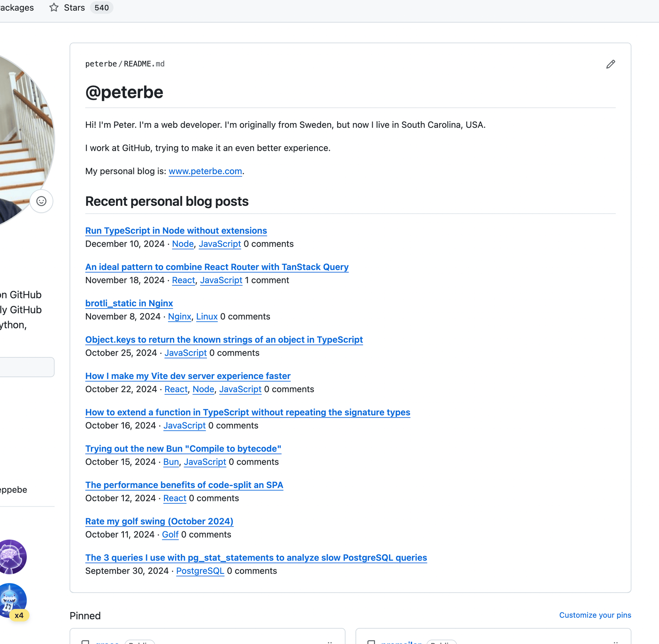Open the README edit pencil icon
This screenshot has height=644, width=659.
610,64
